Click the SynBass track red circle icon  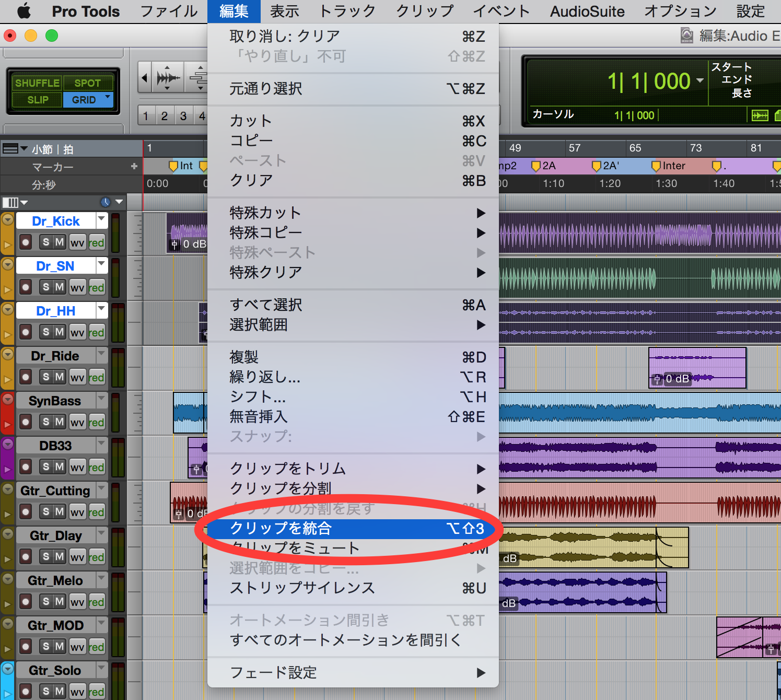(7, 400)
